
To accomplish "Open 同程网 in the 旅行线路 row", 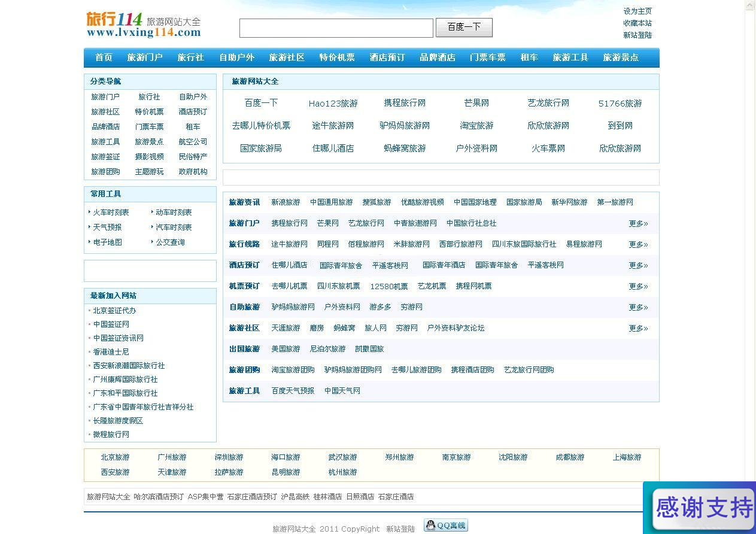I will (327, 244).
